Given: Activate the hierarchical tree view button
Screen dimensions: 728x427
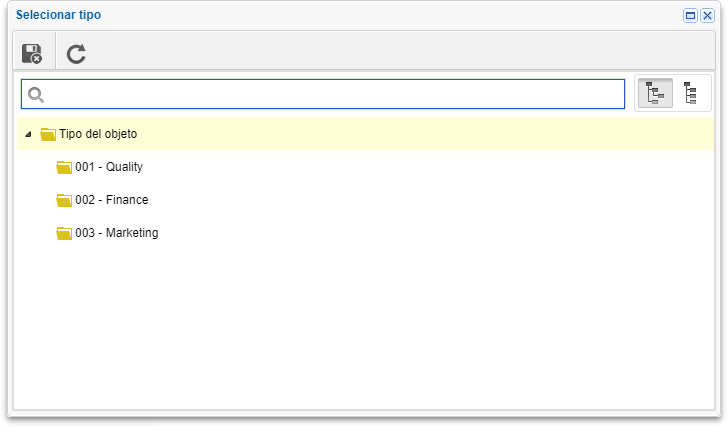Looking at the screenshot, I should click(655, 93).
